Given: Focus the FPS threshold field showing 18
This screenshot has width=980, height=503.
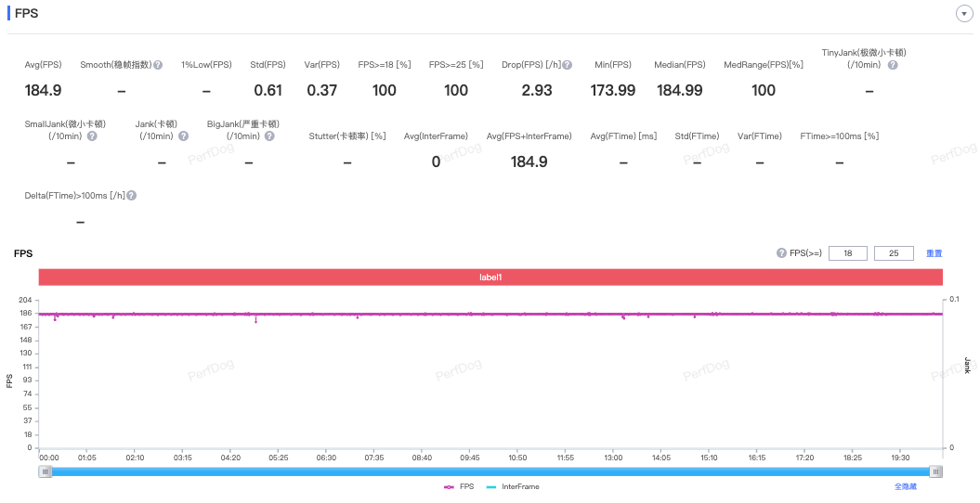Looking at the screenshot, I should (847, 253).
